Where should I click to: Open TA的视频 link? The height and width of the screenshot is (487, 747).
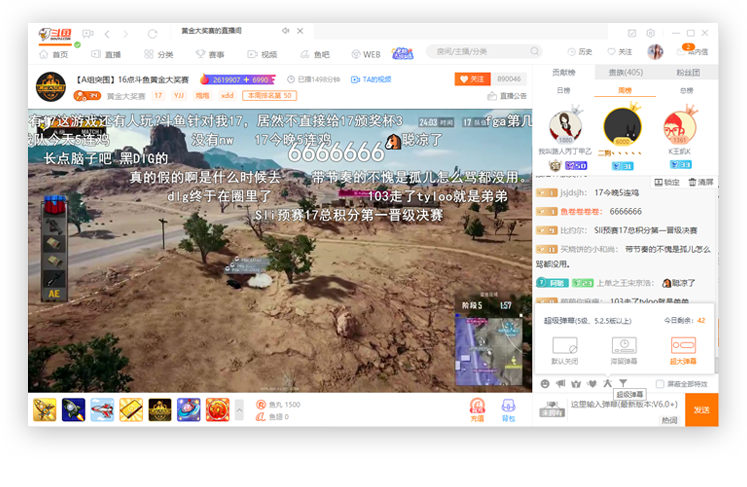[371, 80]
